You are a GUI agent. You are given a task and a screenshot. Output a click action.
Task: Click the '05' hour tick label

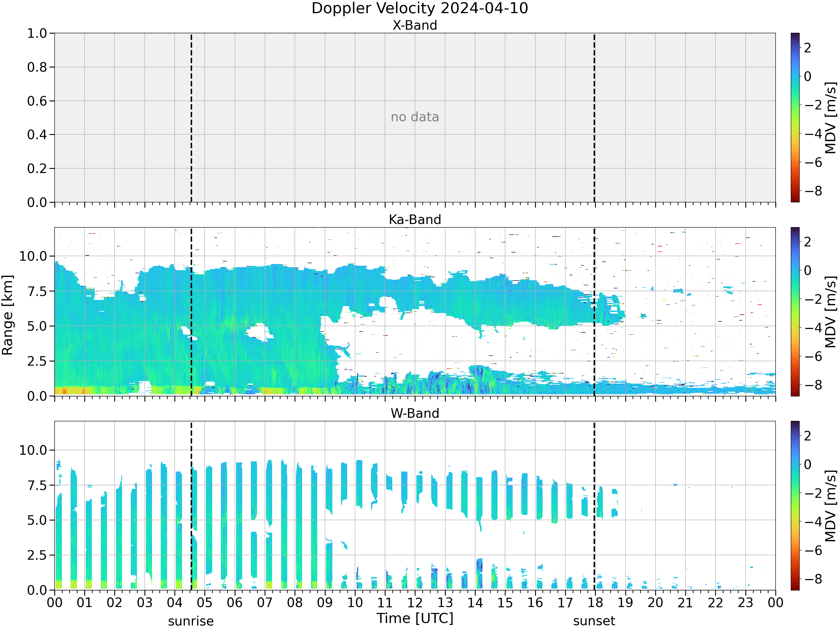tap(205, 603)
